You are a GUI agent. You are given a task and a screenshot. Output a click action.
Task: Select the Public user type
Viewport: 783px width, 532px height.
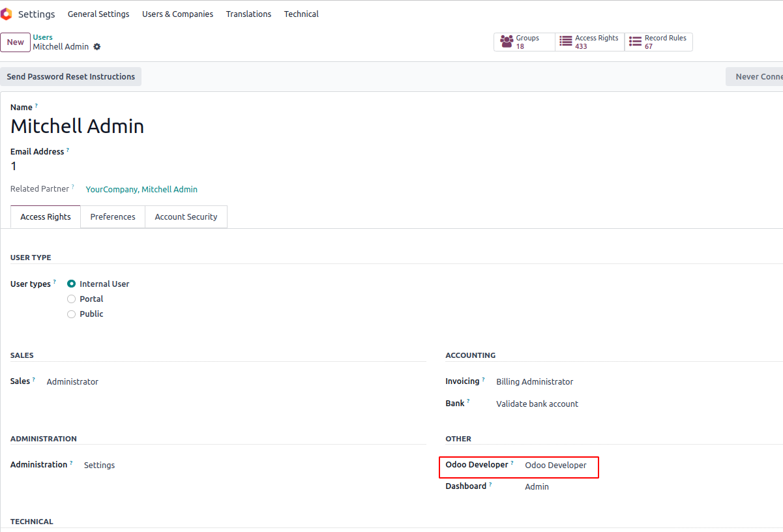72,314
